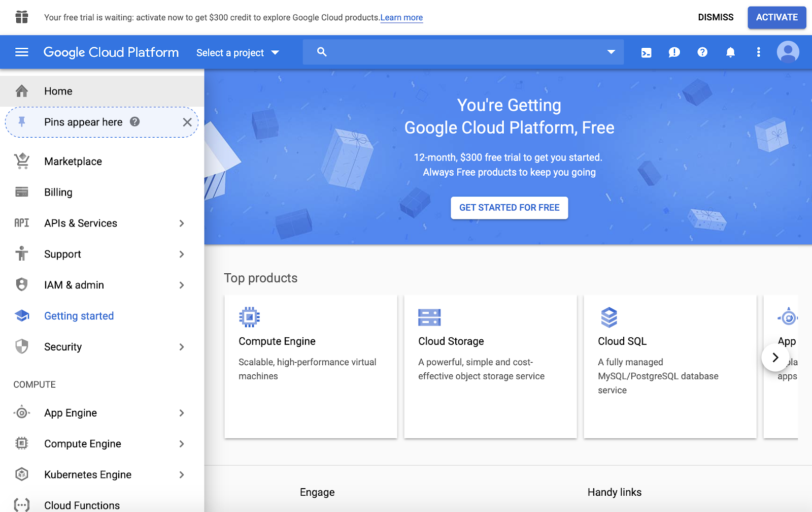
Task: Click the Billing card icon
Action: click(x=22, y=192)
